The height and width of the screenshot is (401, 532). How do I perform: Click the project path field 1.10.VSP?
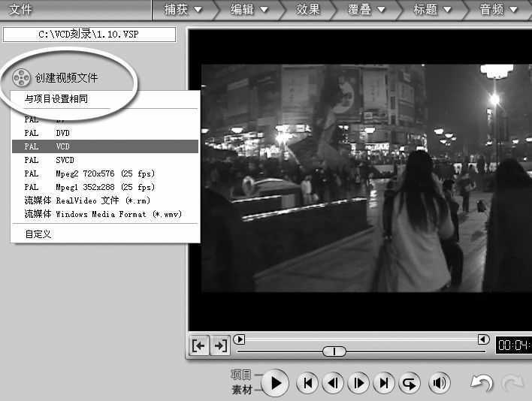coord(89,35)
